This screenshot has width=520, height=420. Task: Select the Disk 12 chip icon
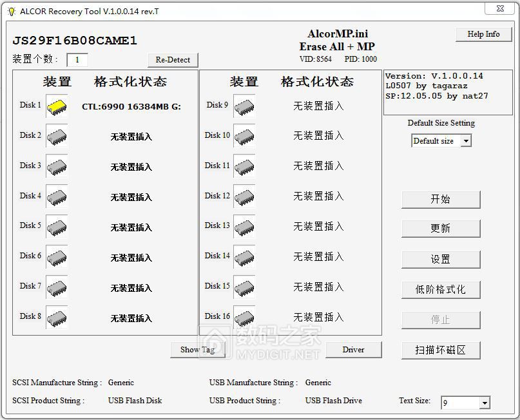click(243, 196)
